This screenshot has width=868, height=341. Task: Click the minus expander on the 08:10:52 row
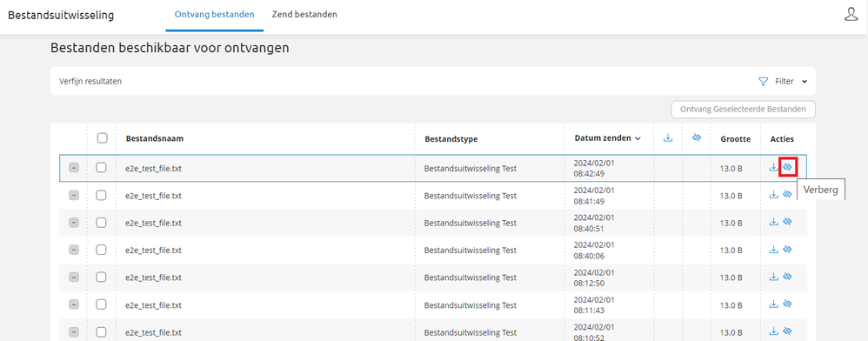[x=74, y=332]
